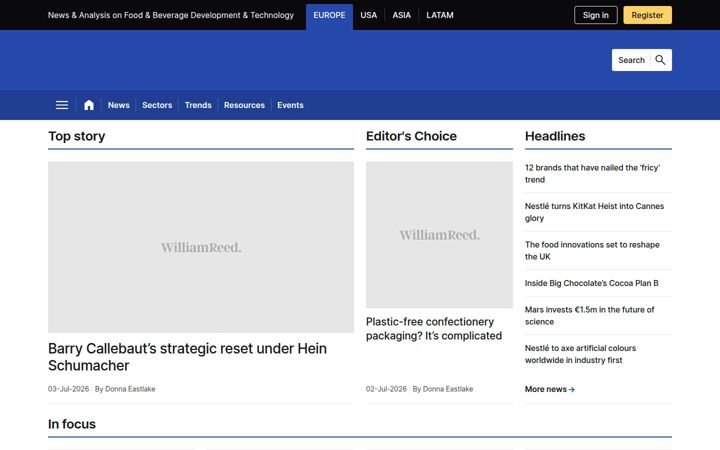
Task: Click the More news link
Action: 550,389
